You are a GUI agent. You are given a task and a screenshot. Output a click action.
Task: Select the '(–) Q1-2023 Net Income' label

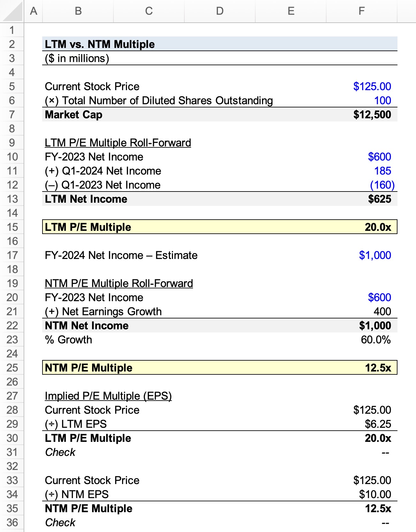pos(103,185)
